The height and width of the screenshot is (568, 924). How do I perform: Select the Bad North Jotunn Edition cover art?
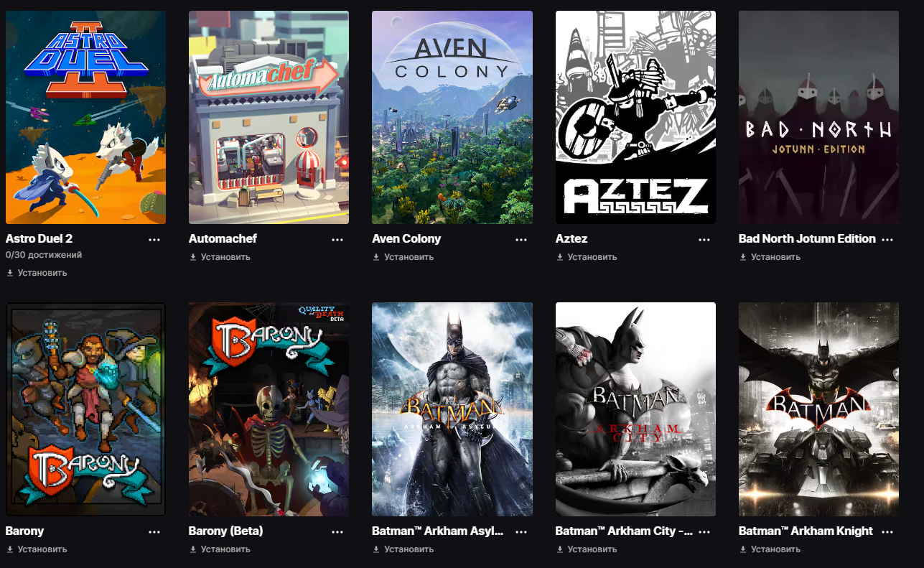click(x=818, y=117)
